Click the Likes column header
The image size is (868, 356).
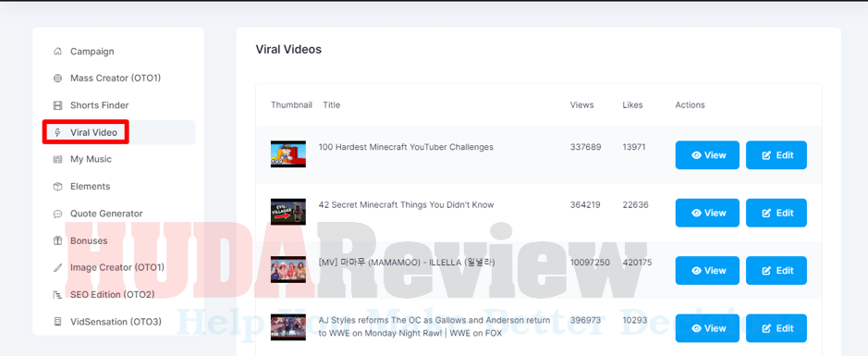coord(632,104)
